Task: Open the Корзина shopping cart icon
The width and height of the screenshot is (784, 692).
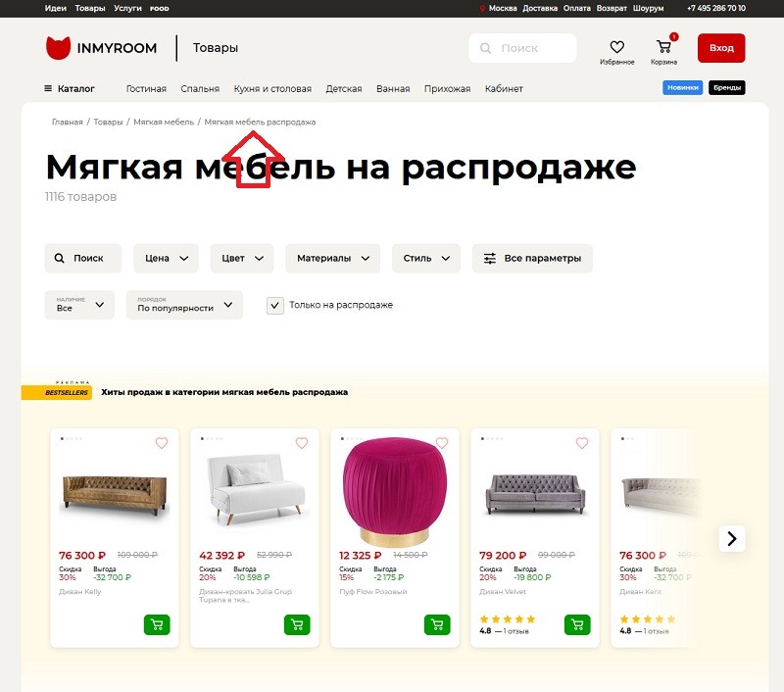Action: [x=663, y=47]
